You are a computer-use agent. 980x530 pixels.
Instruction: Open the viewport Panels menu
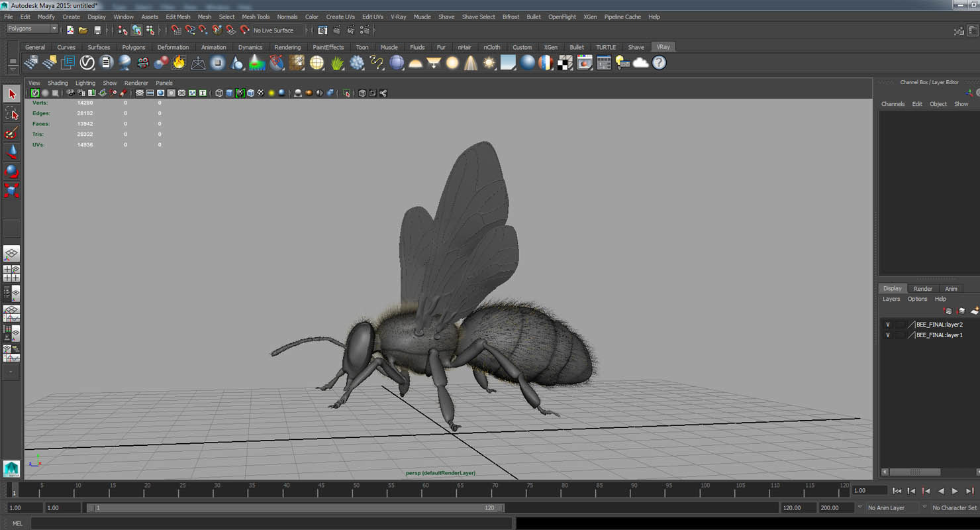[164, 83]
